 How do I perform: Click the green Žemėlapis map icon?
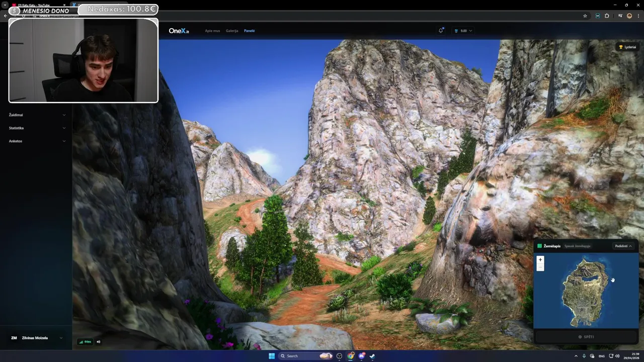point(539,246)
